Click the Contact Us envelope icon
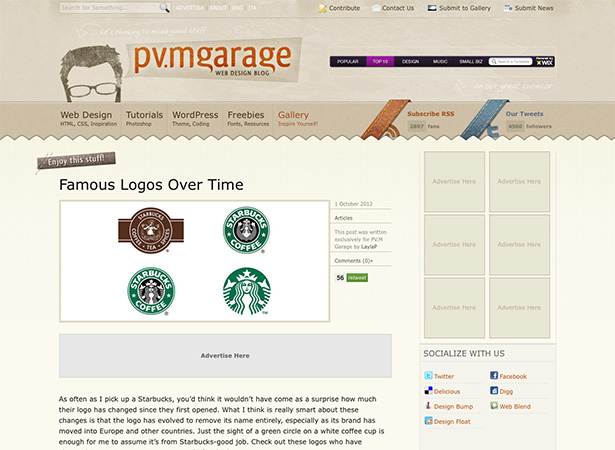This screenshot has width=615, height=450. pos(376,8)
